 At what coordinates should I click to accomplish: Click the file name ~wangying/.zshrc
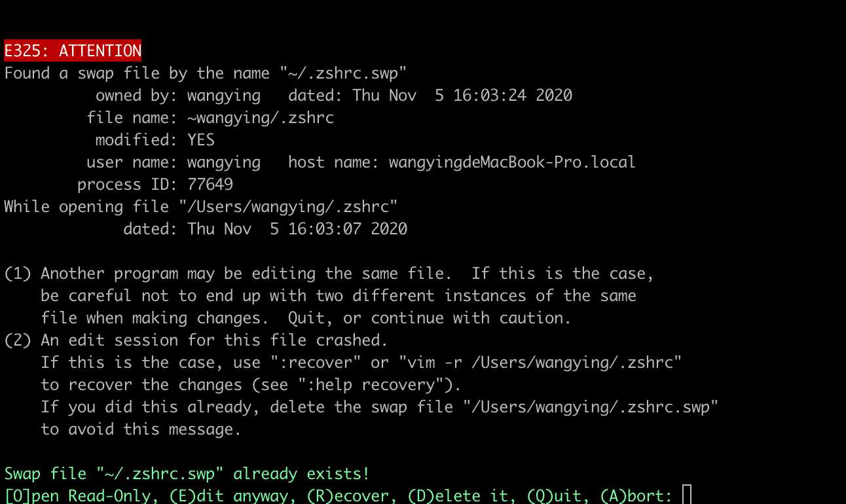(261, 118)
